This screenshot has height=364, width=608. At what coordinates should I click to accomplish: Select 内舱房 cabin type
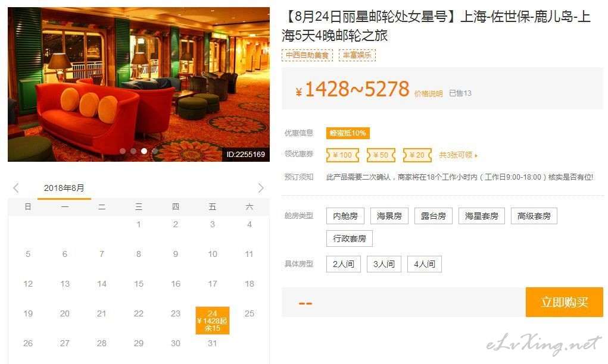(345, 216)
